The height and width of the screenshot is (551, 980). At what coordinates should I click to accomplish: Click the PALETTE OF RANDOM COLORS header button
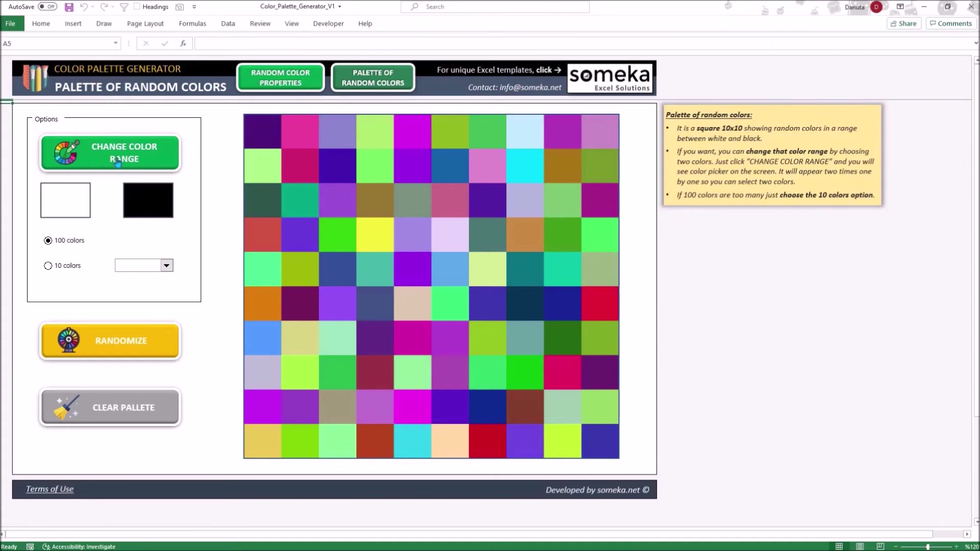(x=373, y=78)
